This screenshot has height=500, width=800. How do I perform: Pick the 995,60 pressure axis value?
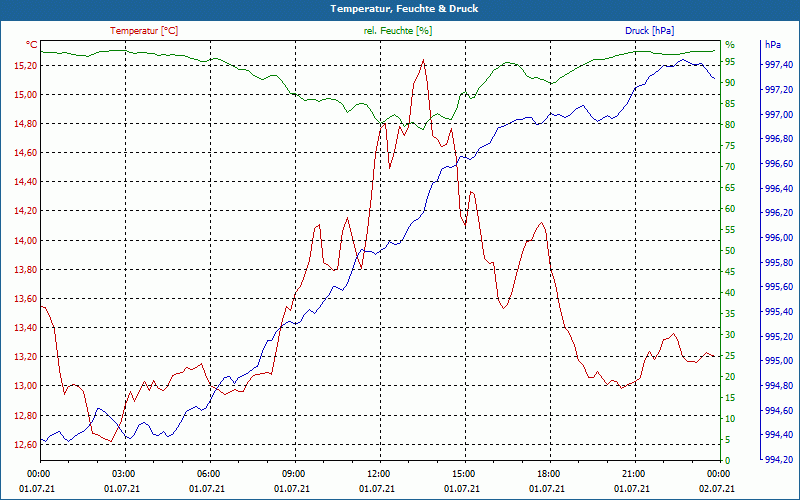click(x=780, y=287)
